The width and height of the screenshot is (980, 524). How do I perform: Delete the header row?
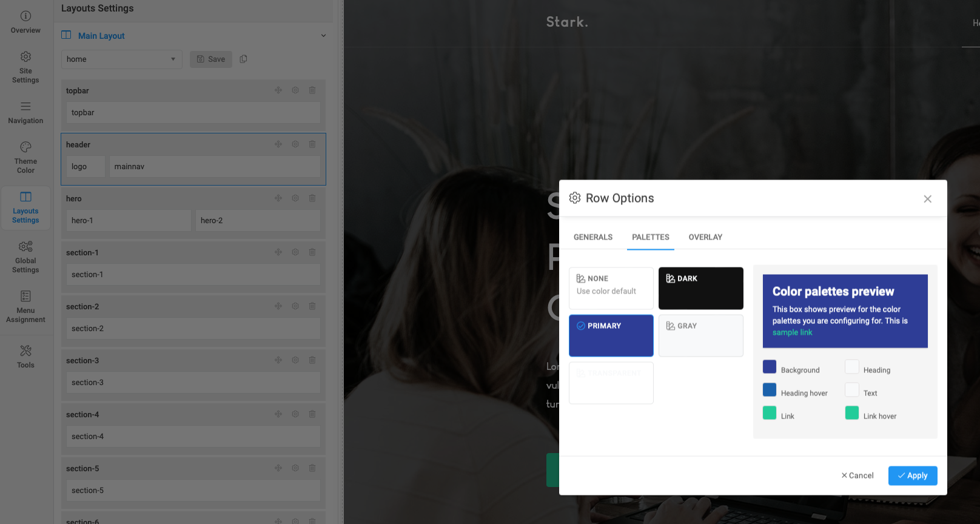pos(312,144)
